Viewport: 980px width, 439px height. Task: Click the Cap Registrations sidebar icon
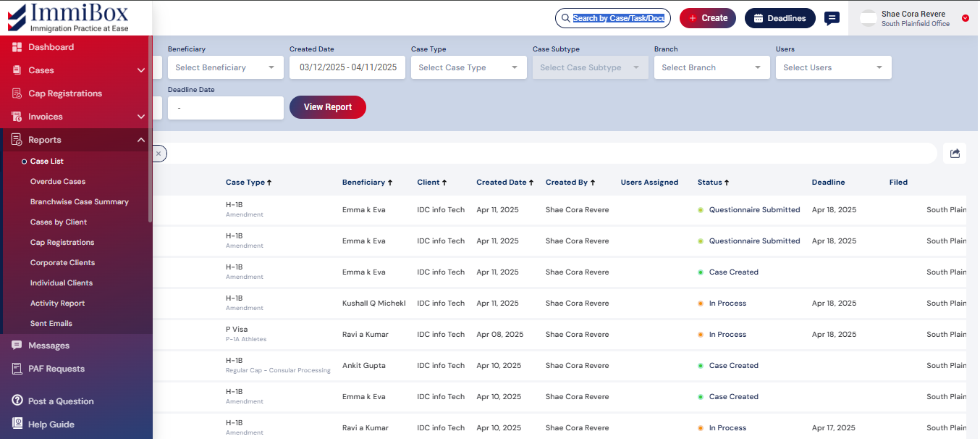tap(17, 93)
